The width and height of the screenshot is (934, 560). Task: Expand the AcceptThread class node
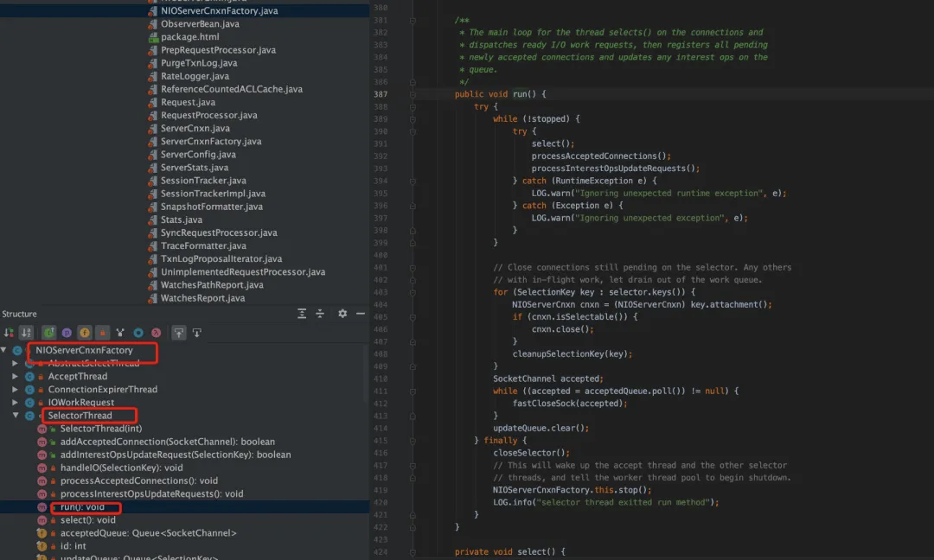coord(15,377)
